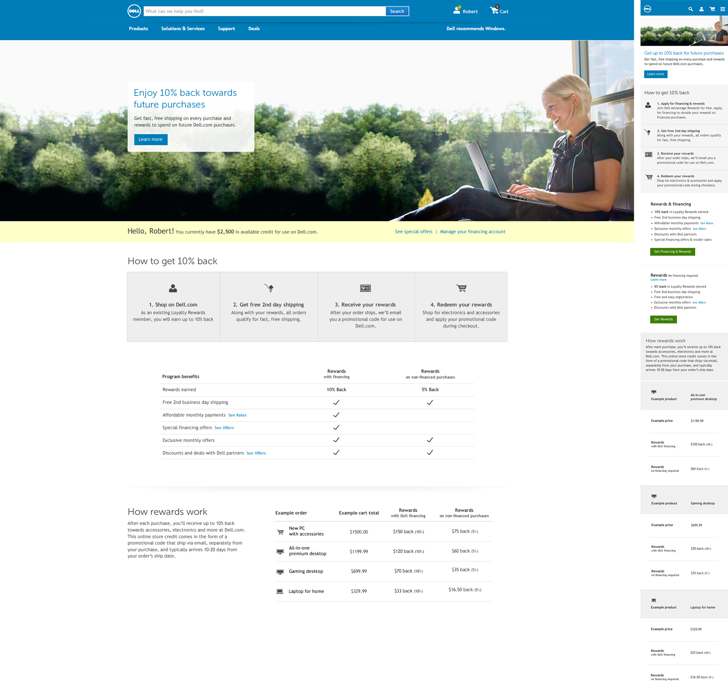Click mobile Learn more button below hero
The width and height of the screenshot is (728, 700).
(656, 74)
